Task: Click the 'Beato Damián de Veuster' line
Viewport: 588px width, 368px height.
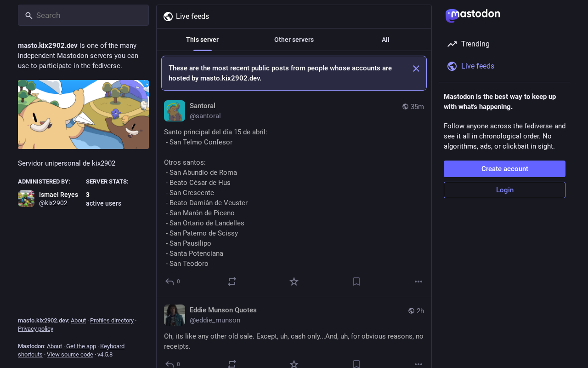Action: [x=209, y=203]
